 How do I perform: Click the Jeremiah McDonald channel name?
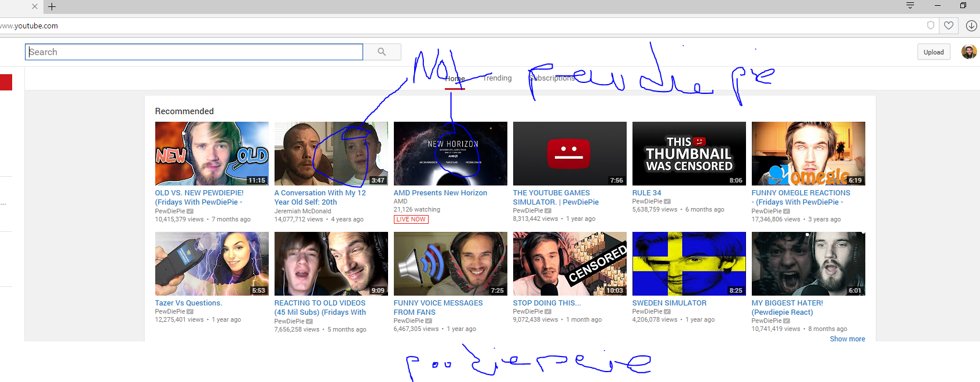[302, 211]
